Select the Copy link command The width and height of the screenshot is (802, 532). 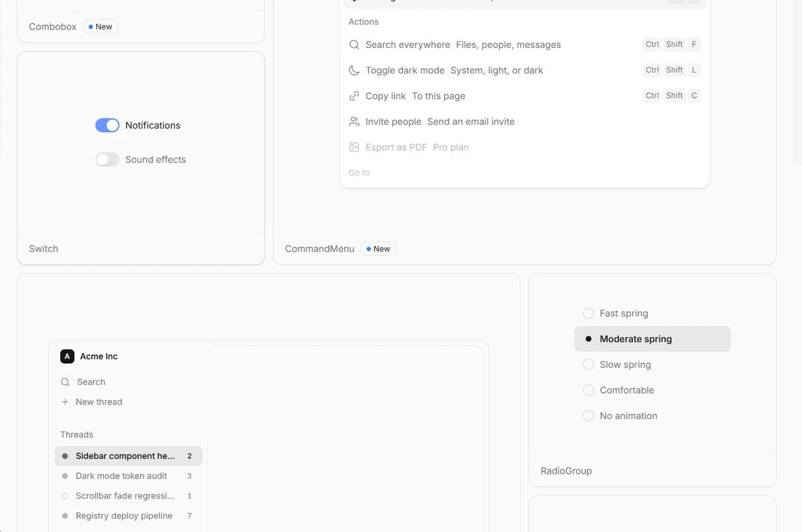click(x=525, y=96)
